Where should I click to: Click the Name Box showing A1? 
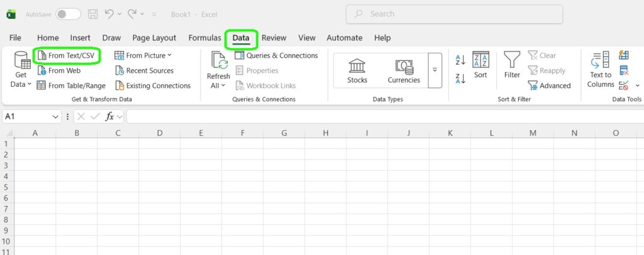(x=26, y=116)
